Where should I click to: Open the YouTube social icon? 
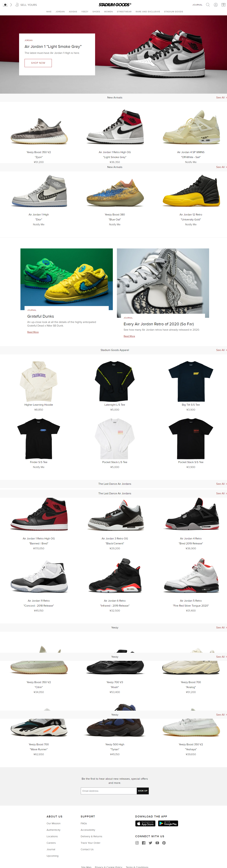(x=157, y=843)
